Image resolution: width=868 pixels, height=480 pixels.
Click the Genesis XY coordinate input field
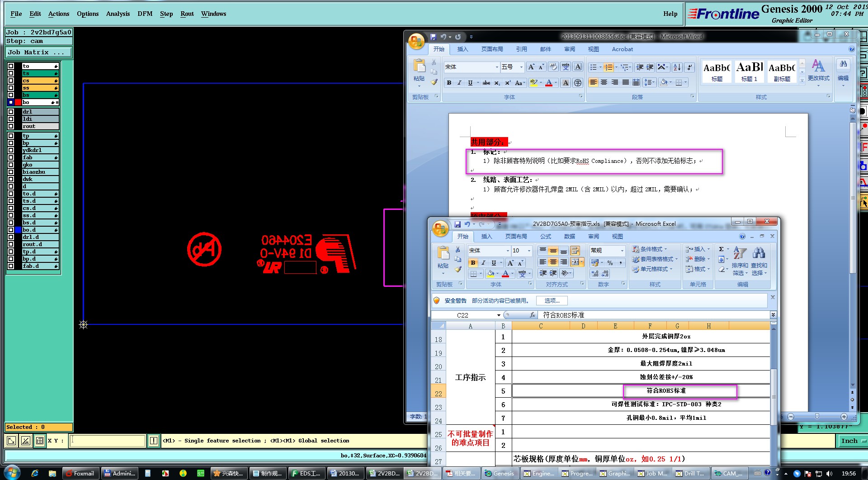click(108, 440)
